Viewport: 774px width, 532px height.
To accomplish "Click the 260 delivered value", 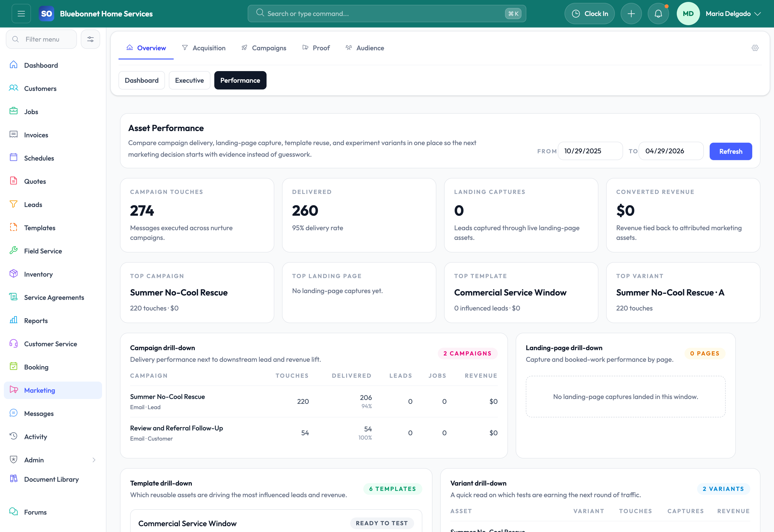I will (305, 211).
